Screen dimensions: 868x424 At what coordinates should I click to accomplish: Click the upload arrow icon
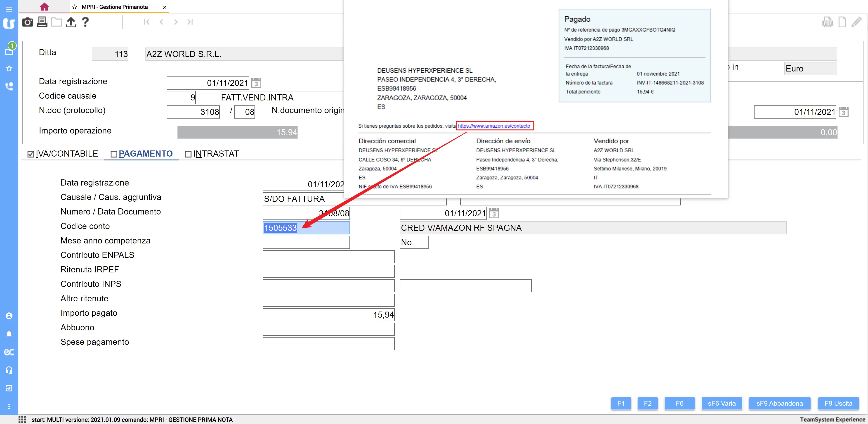(71, 22)
